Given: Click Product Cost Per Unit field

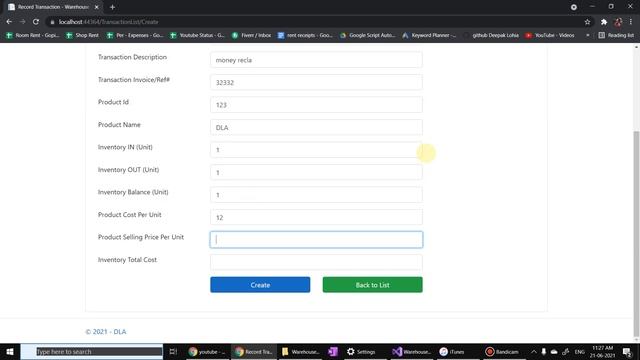Looking at the screenshot, I should 316,217.
